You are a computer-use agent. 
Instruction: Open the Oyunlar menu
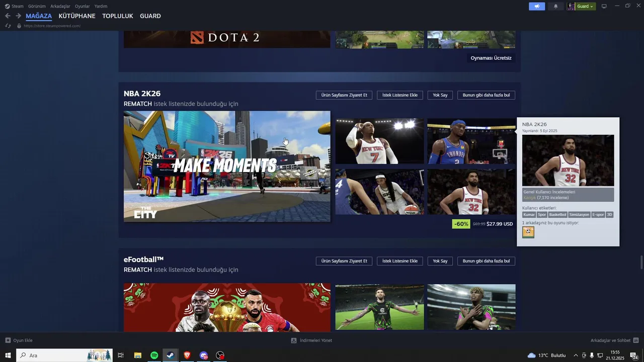[x=83, y=6]
